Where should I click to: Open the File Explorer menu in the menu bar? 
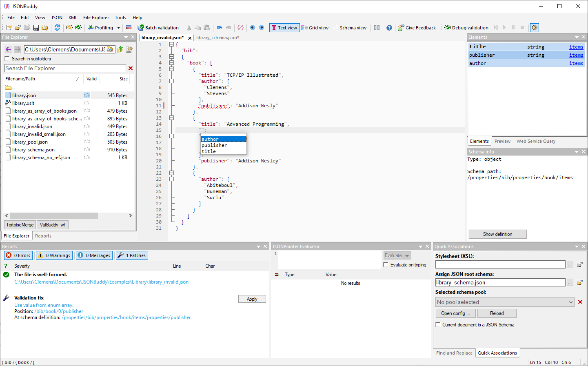[x=96, y=18]
